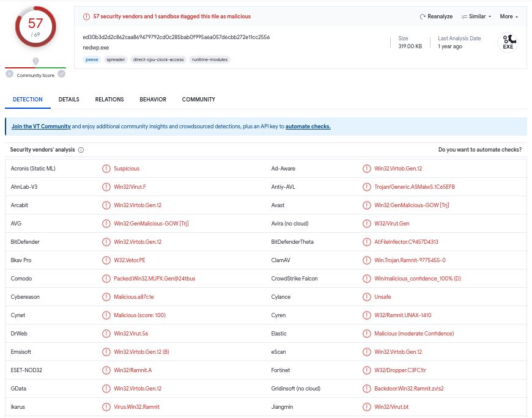Click the EXE file type icon

click(x=508, y=43)
